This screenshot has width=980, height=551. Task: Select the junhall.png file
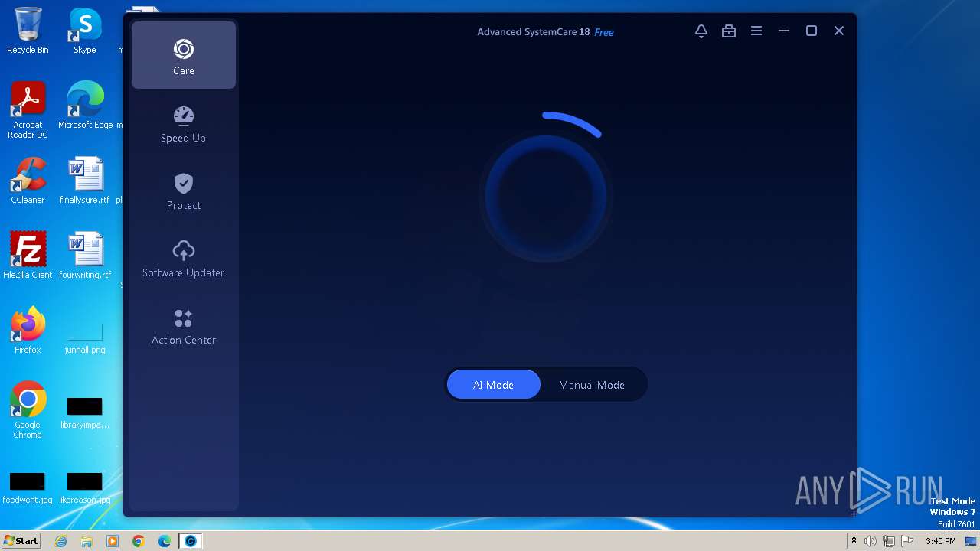pyautogui.click(x=85, y=337)
